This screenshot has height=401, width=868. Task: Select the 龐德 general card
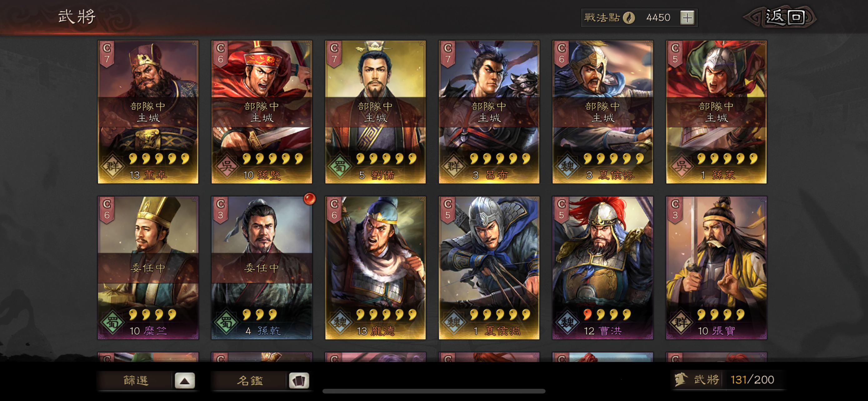click(375, 268)
